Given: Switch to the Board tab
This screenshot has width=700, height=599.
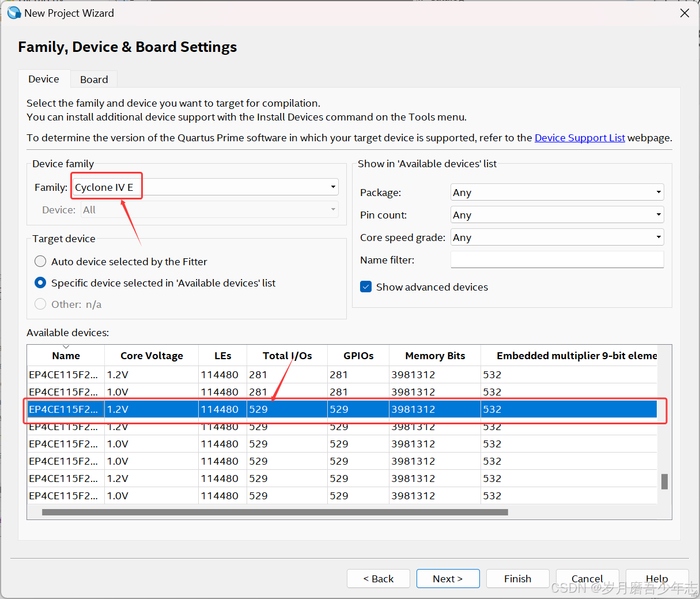Looking at the screenshot, I should [94, 80].
